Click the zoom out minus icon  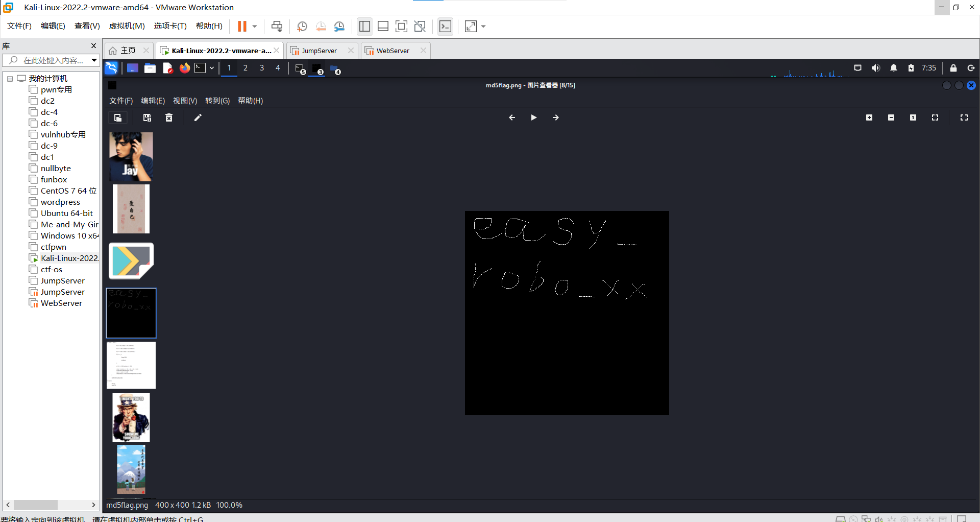tap(891, 117)
